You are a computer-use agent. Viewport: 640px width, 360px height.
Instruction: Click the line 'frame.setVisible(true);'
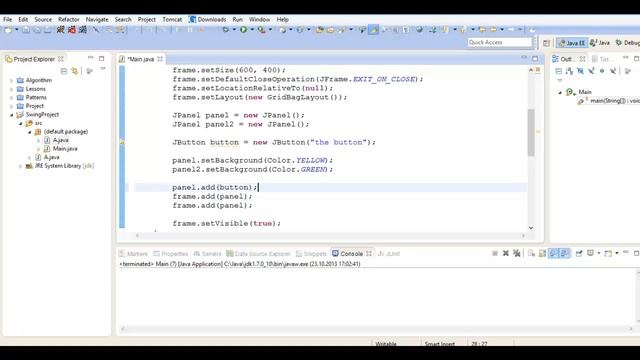coord(227,224)
